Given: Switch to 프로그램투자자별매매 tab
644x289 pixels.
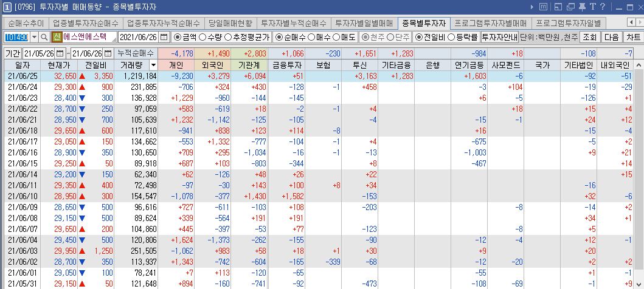Looking at the screenshot, I should [x=491, y=23].
